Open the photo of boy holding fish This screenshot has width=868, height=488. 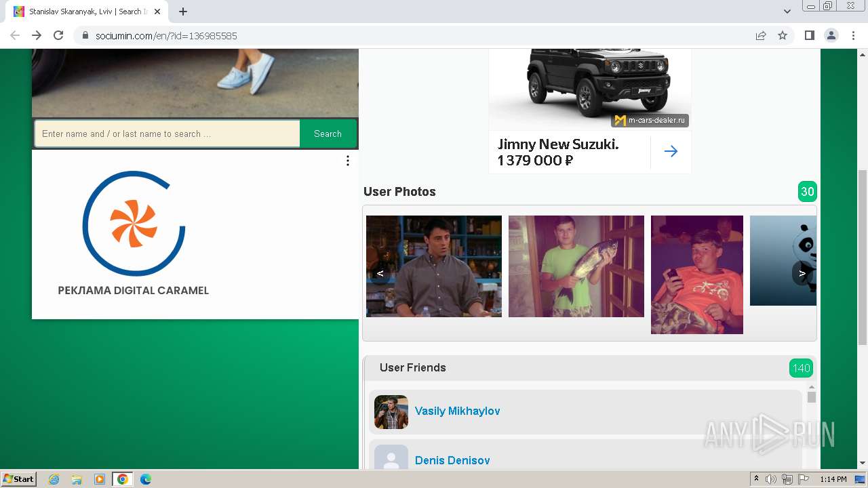[x=576, y=266]
